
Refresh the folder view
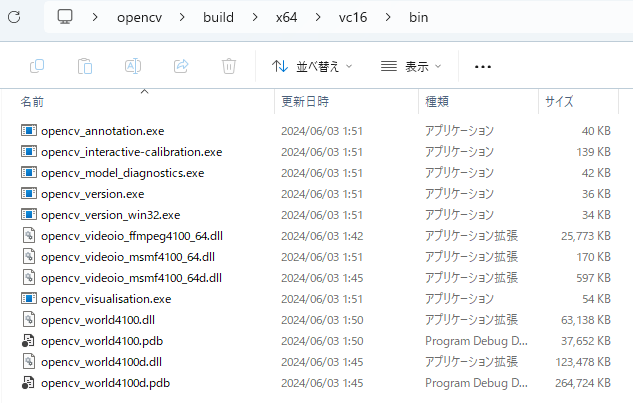coord(14,17)
